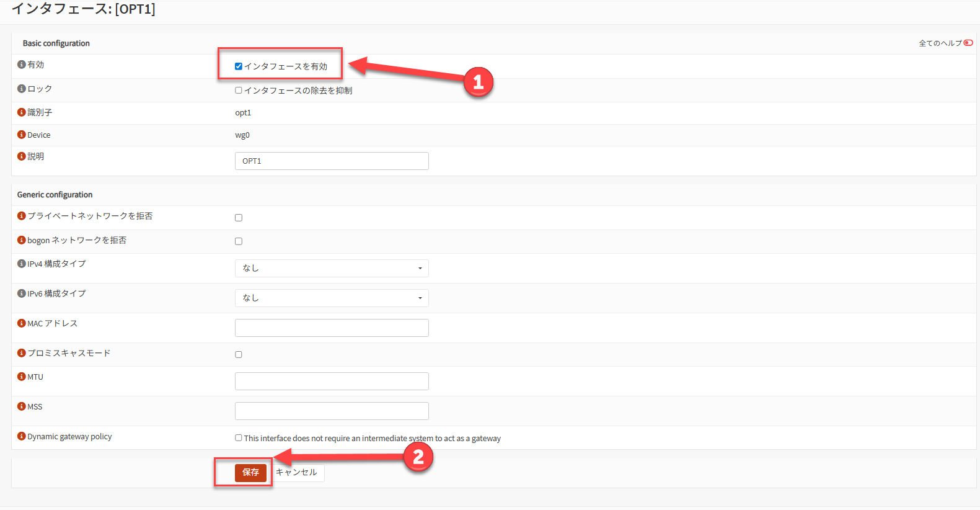Image resolution: width=980 pixels, height=510 pixels.
Task: Click the info icon beside MAC アドレス
Action: click(22, 323)
